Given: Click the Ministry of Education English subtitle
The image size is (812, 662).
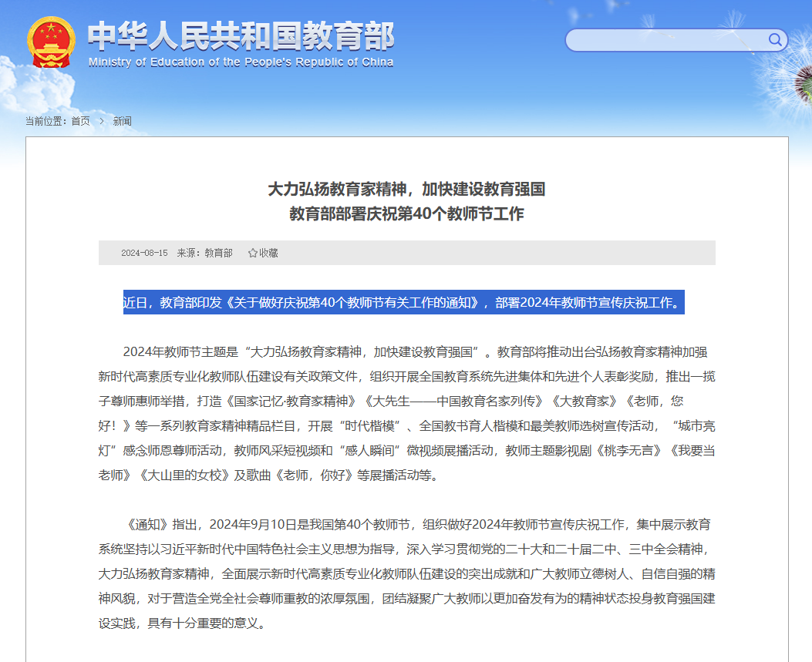Looking at the screenshot, I should pos(241,62).
